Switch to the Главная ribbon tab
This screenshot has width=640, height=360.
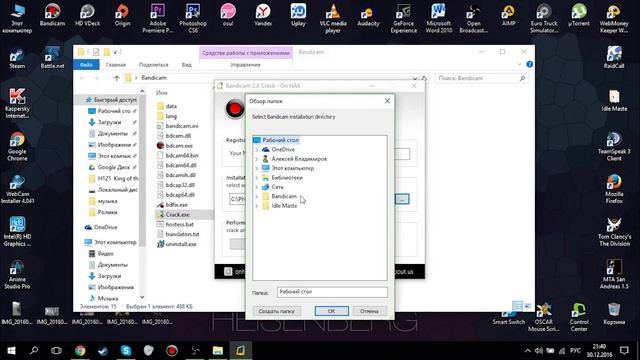tap(116, 64)
